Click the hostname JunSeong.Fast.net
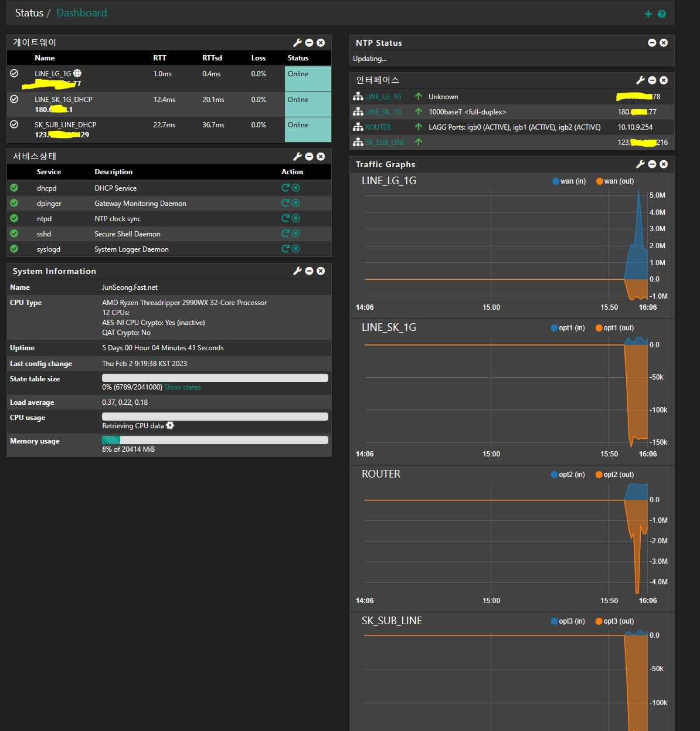700x731 pixels. pyautogui.click(x=130, y=287)
